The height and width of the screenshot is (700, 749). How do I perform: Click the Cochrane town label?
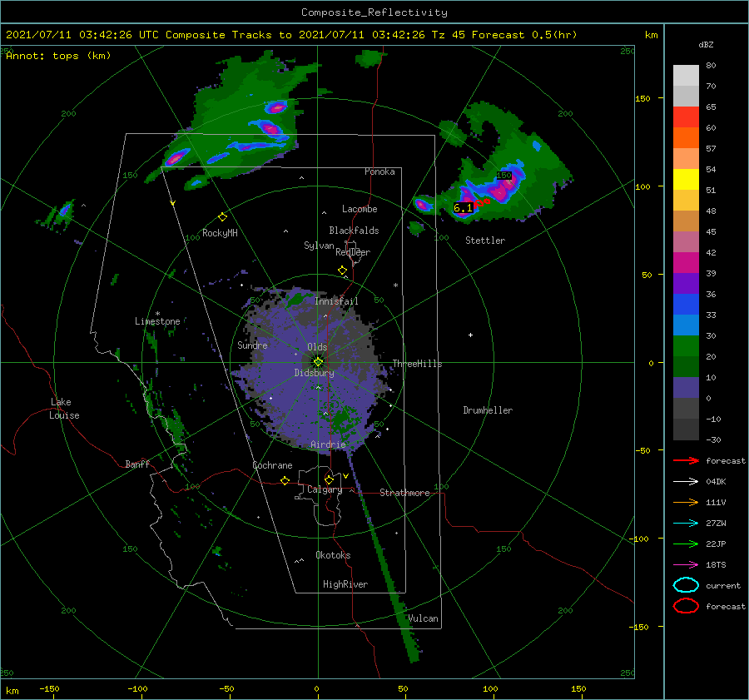pyautogui.click(x=272, y=465)
